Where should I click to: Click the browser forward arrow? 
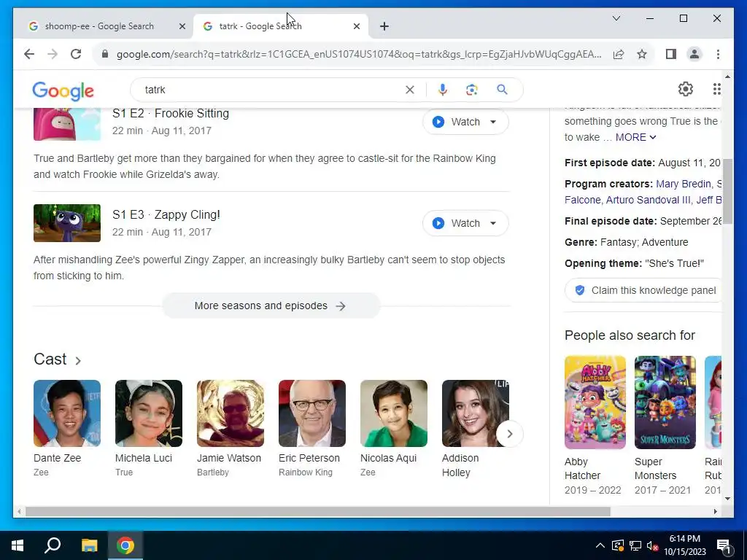tap(53, 54)
